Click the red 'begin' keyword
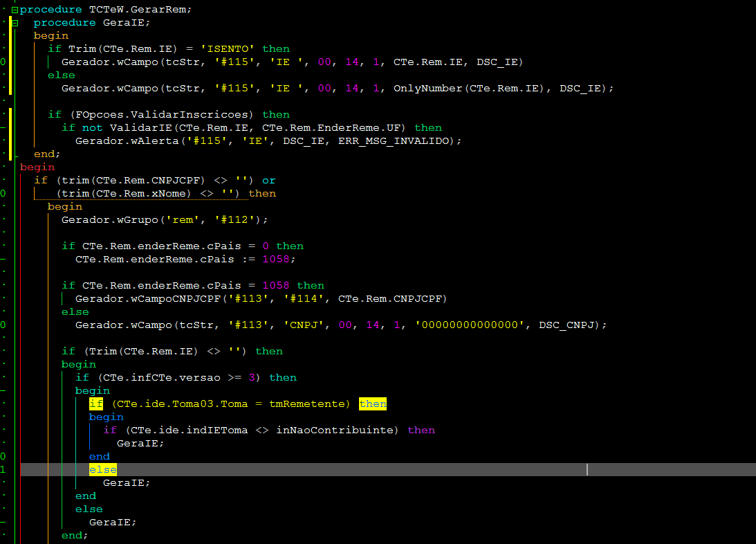This screenshot has width=756, height=544. point(37,167)
